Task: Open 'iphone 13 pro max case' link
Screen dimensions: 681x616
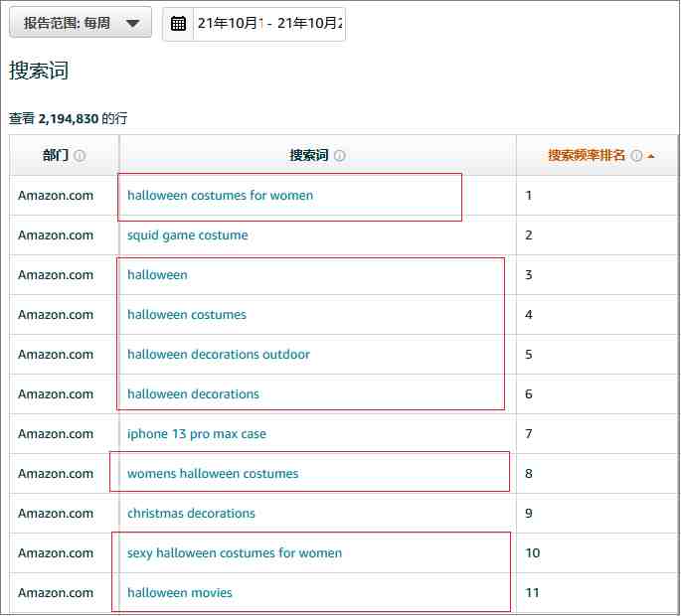Action: (197, 434)
